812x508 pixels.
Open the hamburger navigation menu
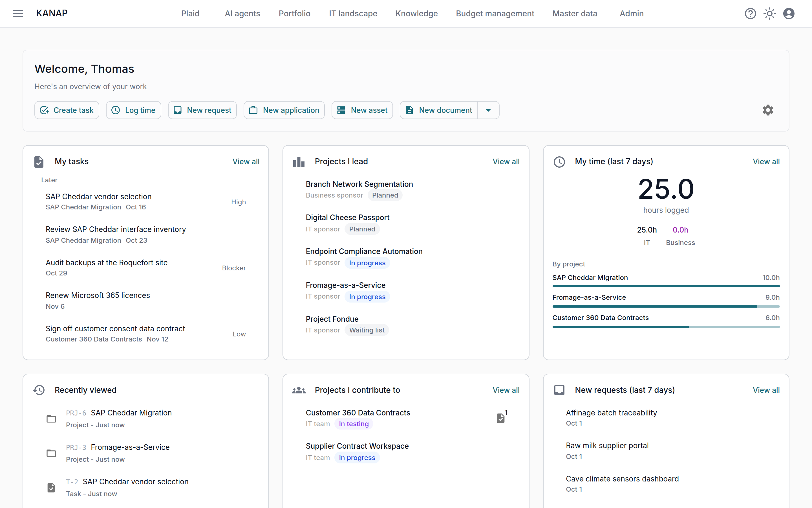pyautogui.click(x=18, y=14)
